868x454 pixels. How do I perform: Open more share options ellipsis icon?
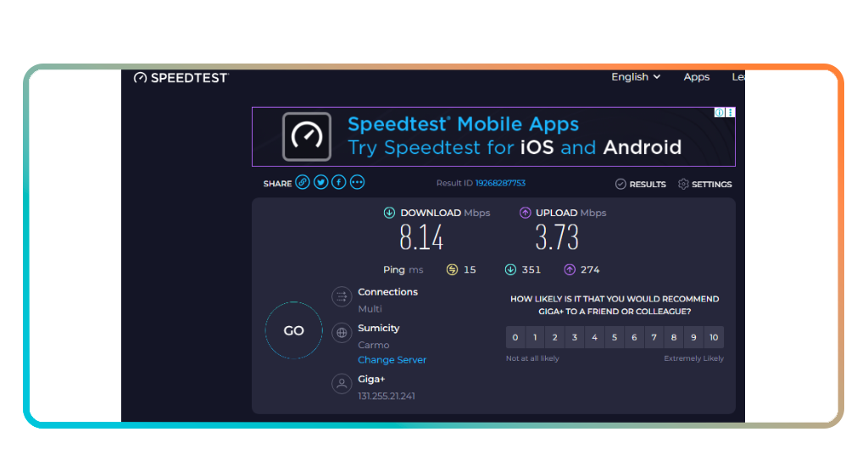357,182
